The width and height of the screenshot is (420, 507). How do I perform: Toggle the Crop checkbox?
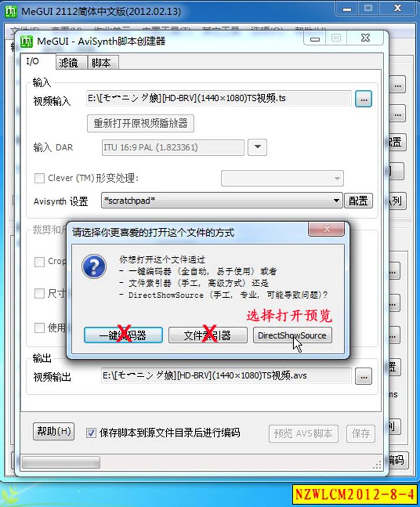[39, 261]
